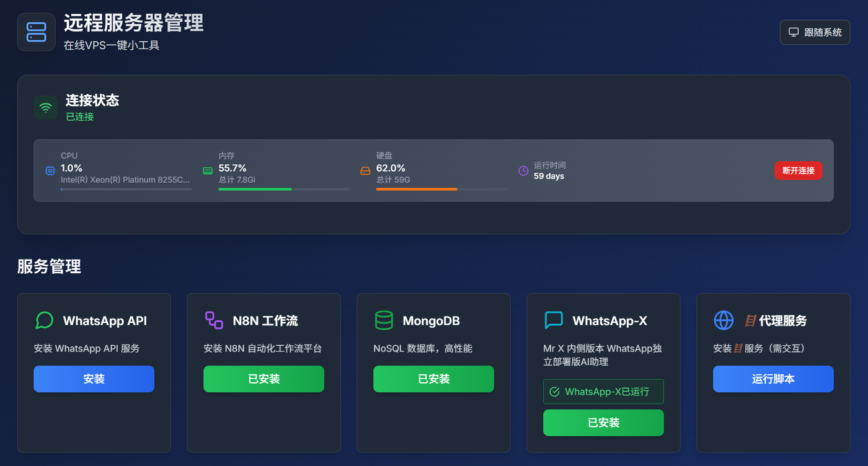Click the 总计 59G disk total
Viewport: 868px width, 466px height.
[393, 180]
